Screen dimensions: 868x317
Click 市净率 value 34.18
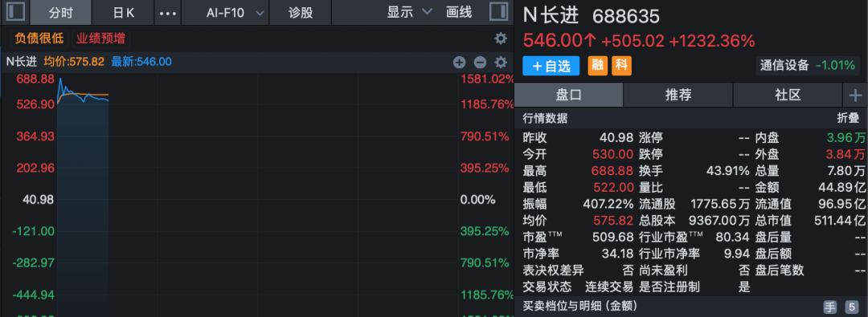(x=616, y=254)
